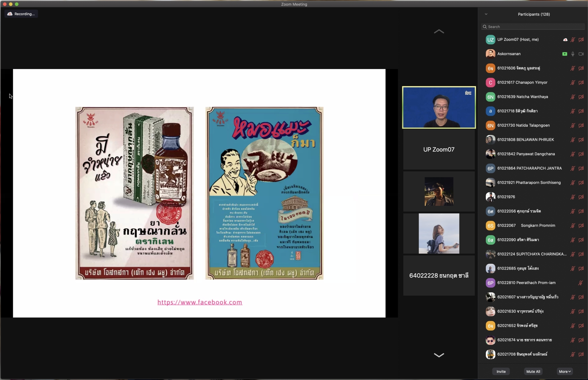The height and width of the screenshot is (380, 588).
Task: Click muted mic icon for 61021639 Natcha Wanthaya
Action: [x=573, y=97]
